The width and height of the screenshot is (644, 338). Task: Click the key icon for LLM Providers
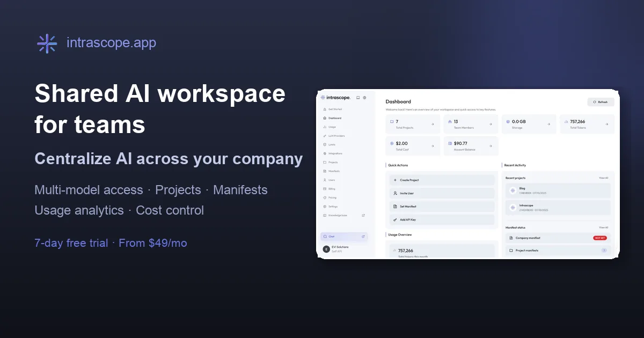(x=325, y=136)
